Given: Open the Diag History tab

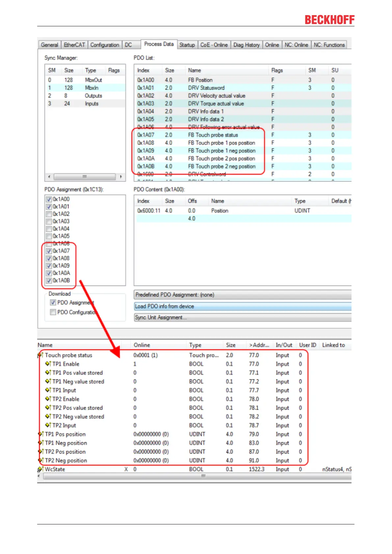Looking at the screenshot, I should tap(247, 45).
